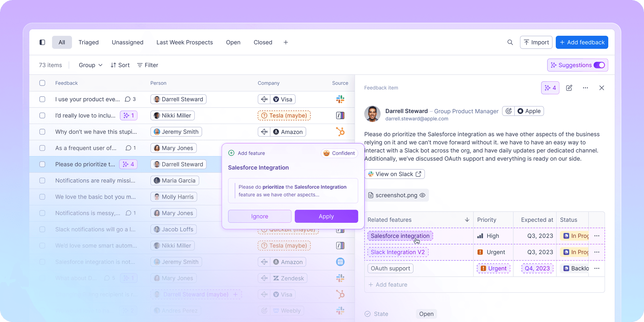Close the feedback item panel
This screenshot has height=322, width=644.
[x=601, y=88]
